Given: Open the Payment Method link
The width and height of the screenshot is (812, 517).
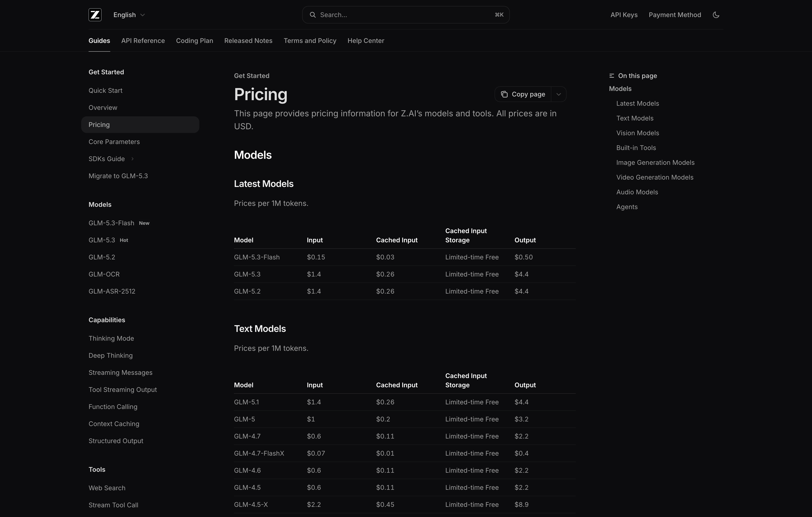Looking at the screenshot, I should point(675,15).
